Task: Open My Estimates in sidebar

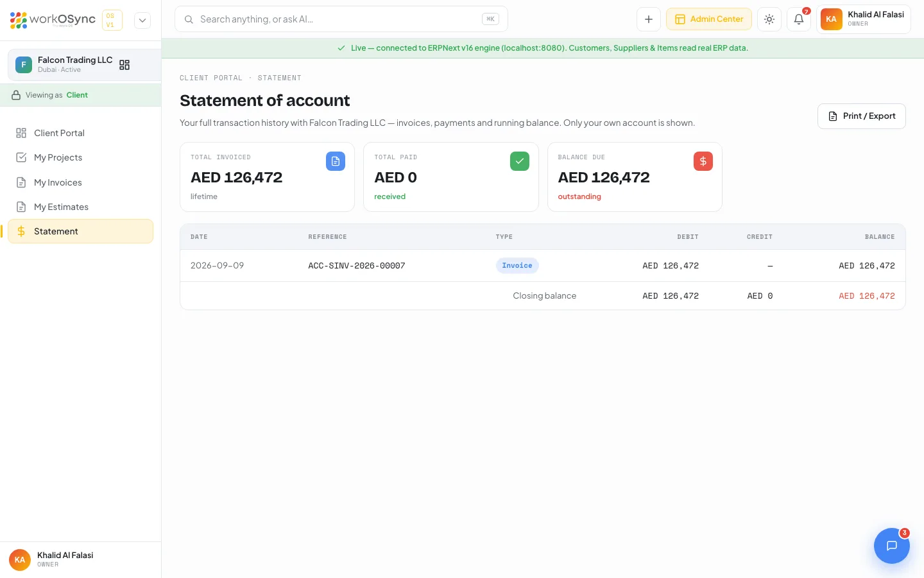Action: click(80, 207)
